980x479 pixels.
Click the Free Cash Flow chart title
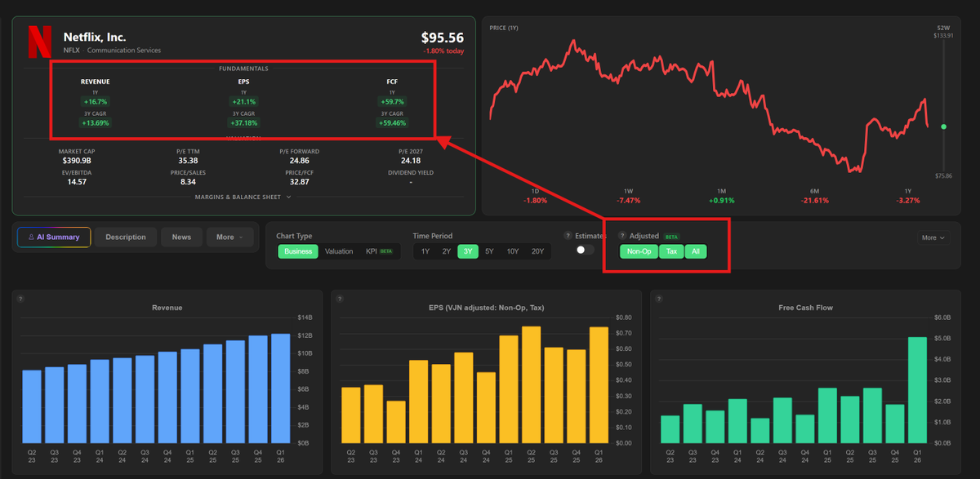pyautogui.click(x=805, y=308)
